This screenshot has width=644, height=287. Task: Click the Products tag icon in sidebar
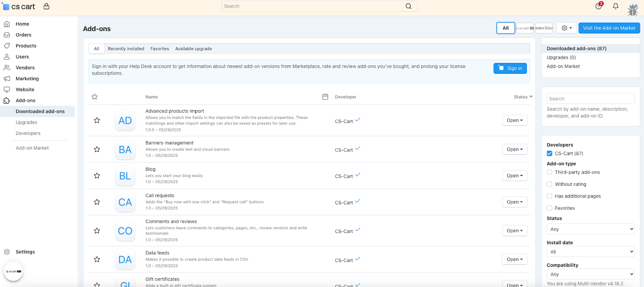[x=7, y=46]
